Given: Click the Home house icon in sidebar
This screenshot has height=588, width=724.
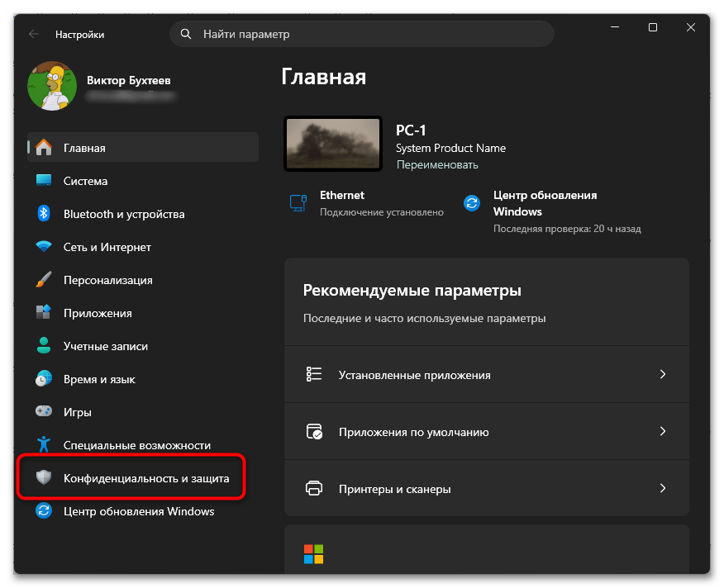Looking at the screenshot, I should (x=44, y=148).
